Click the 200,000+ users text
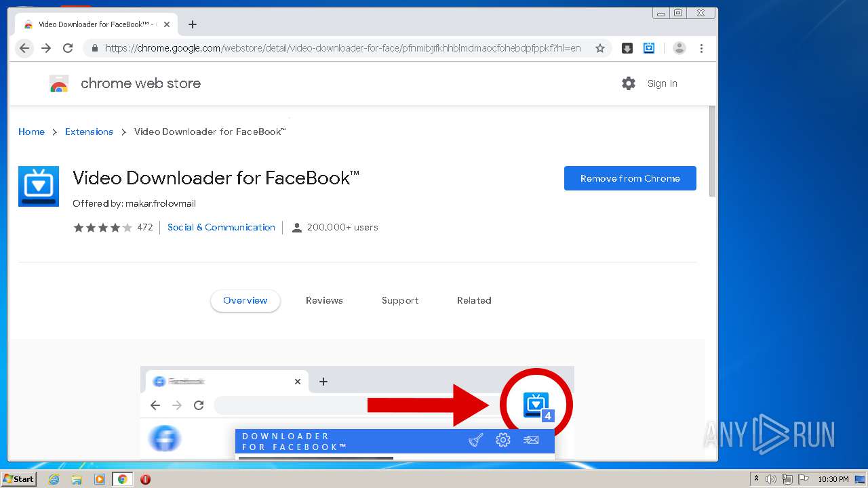The height and width of the screenshot is (488, 868). point(342,227)
